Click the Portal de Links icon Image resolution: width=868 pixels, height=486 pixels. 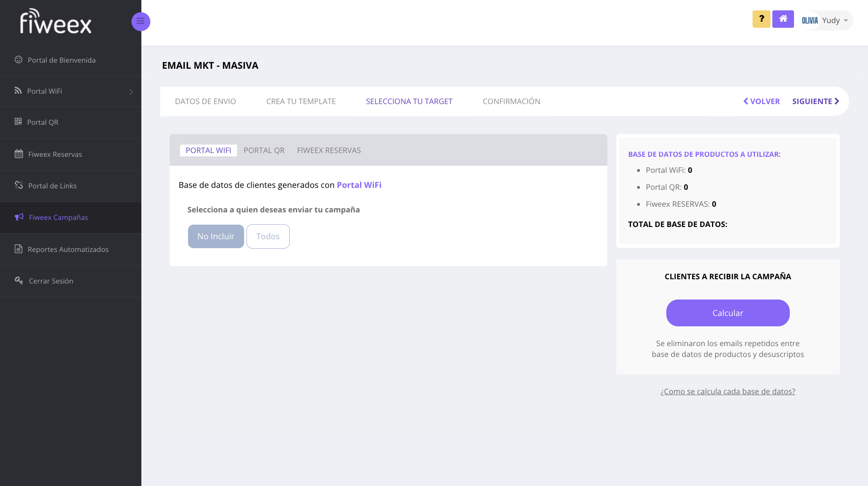[19, 185]
